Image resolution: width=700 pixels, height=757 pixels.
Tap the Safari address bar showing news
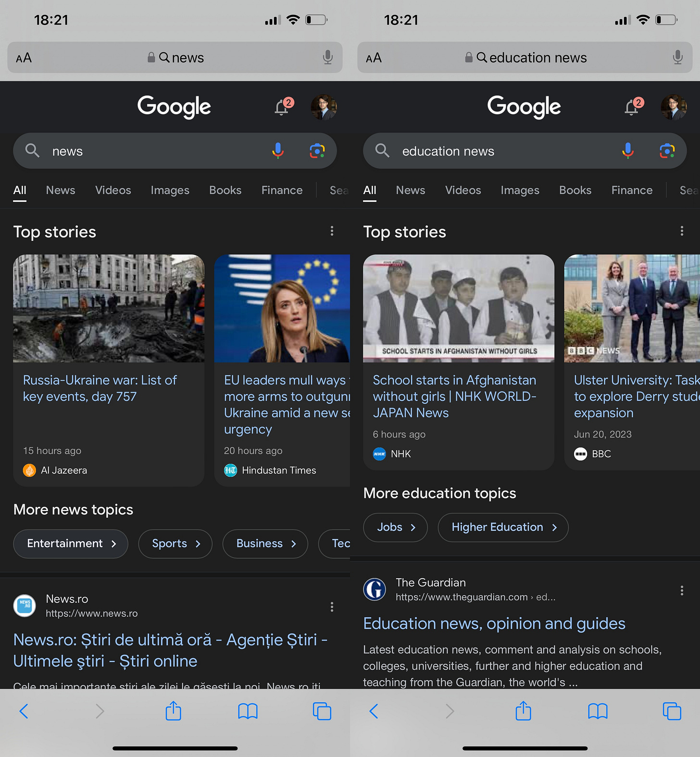click(175, 58)
